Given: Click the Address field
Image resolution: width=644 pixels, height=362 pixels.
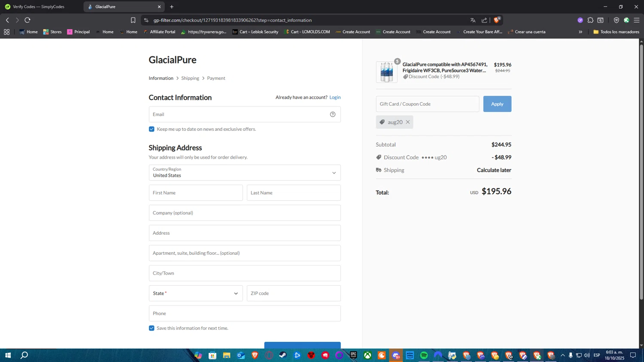Looking at the screenshot, I should coord(245,233).
